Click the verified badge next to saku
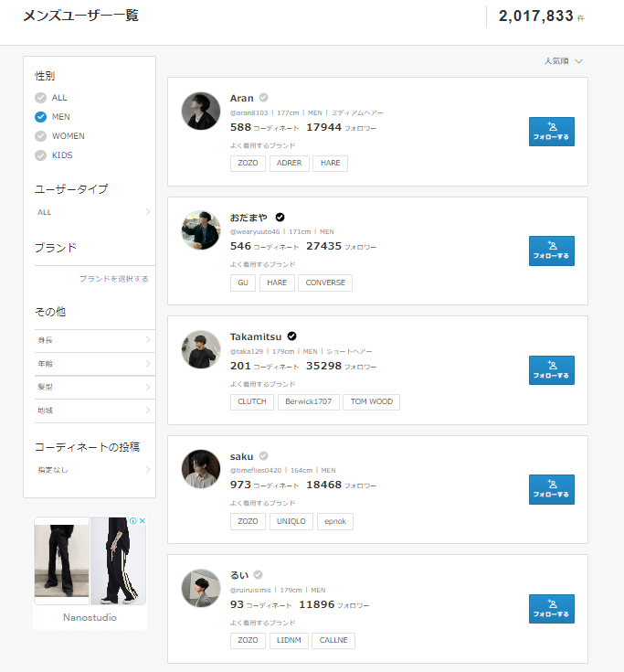 click(264, 456)
